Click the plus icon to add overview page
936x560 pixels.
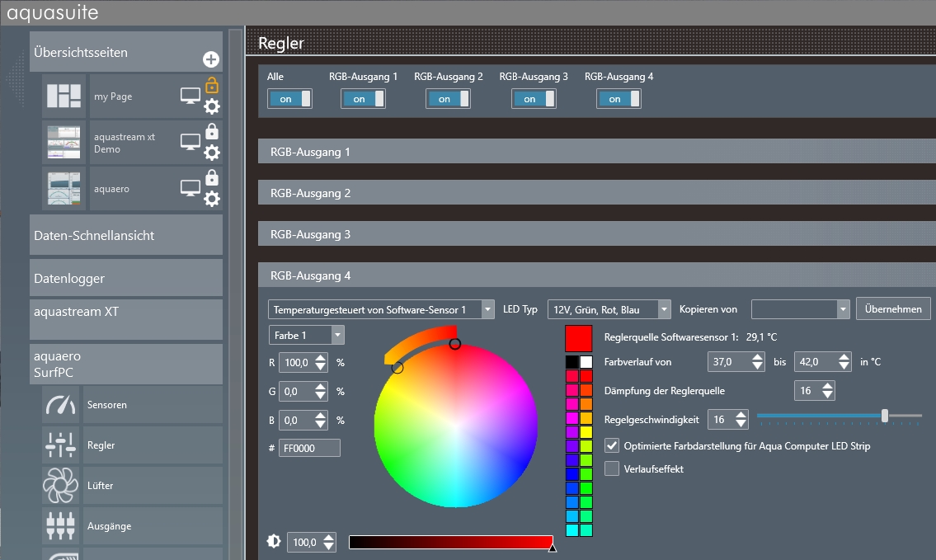click(x=211, y=59)
